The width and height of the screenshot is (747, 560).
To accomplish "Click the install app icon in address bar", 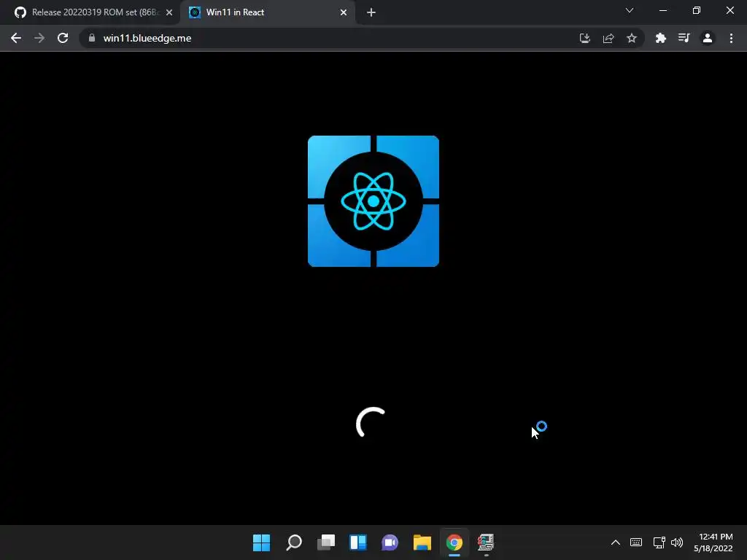I will [584, 38].
